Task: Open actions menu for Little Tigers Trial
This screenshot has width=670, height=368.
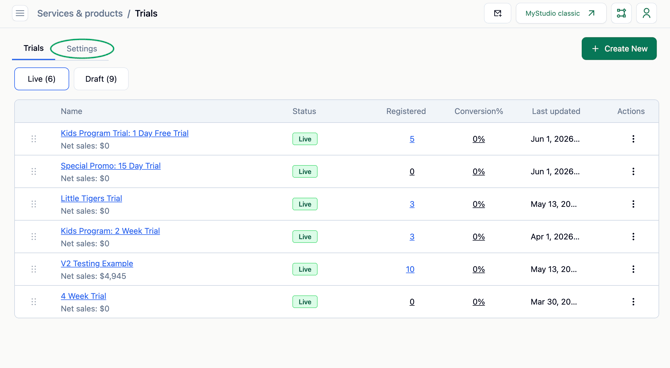Action: (x=633, y=204)
